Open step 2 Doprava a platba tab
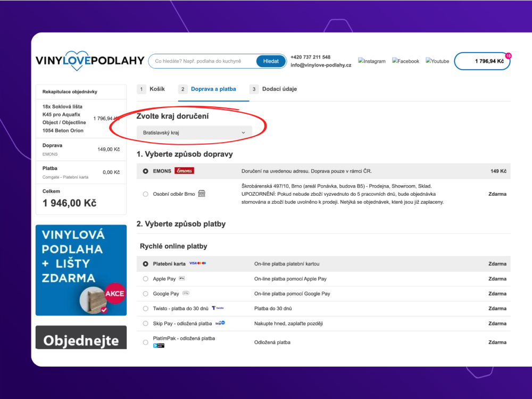The height and width of the screenshot is (399, 532). 207,89
